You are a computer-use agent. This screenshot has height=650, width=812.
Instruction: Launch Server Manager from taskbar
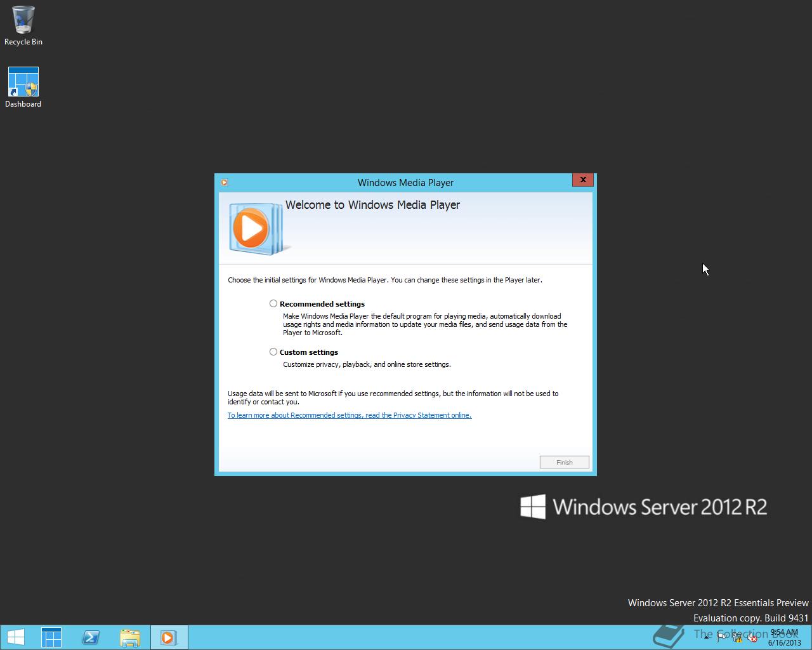pyautogui.click(x=51, y=637)
